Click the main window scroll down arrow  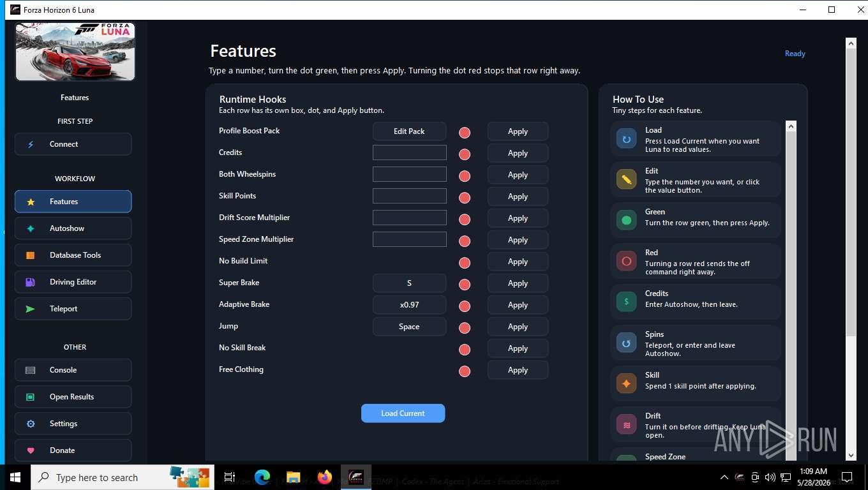tap(851, 456)
